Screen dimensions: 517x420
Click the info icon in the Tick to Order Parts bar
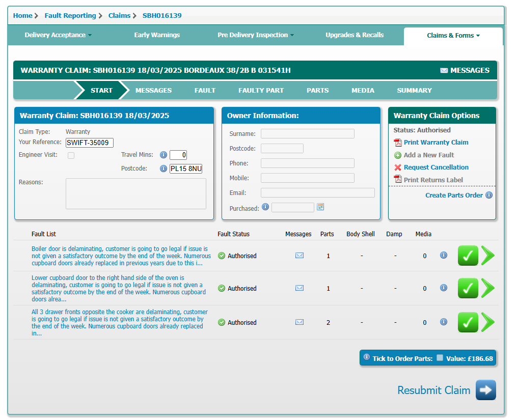point(367,357)
